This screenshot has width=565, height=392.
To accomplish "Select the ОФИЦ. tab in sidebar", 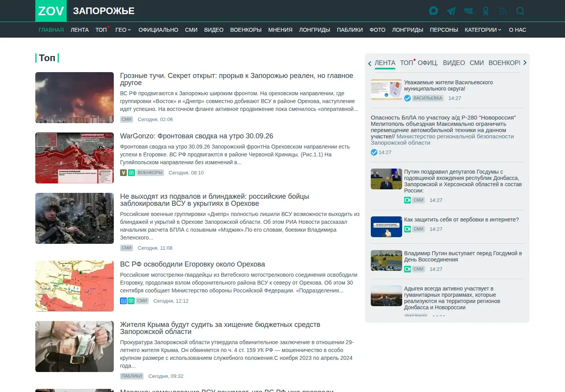I will coord(428,63).
